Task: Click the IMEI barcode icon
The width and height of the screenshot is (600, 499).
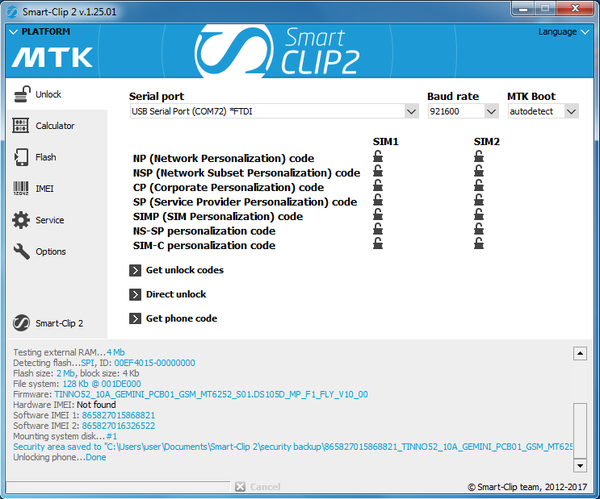Action: click(20, 188)
